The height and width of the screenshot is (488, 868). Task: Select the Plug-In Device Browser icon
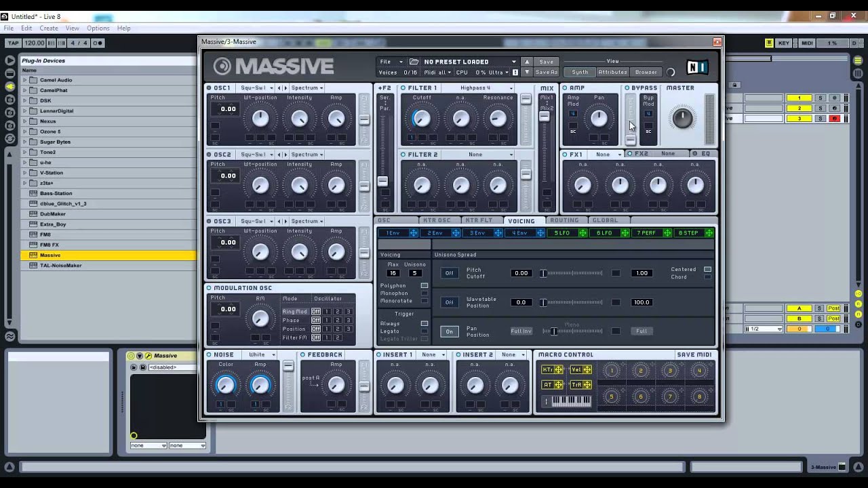[x=9, y=87]
